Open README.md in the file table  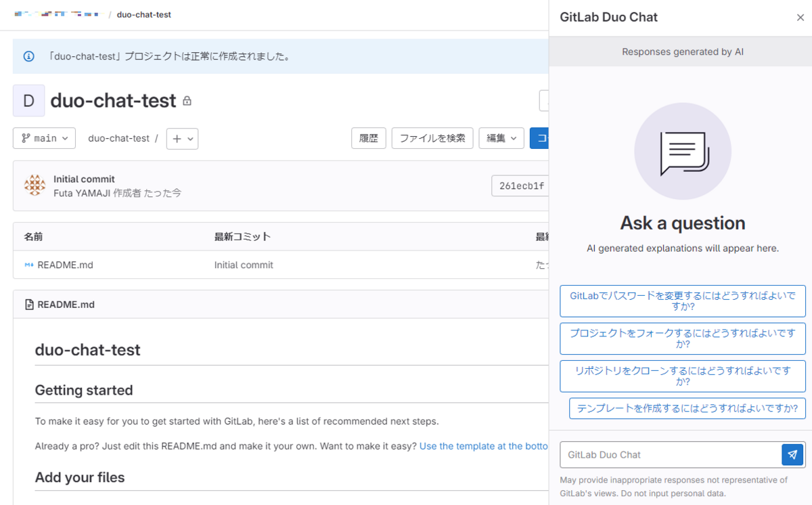coord(65,265)
